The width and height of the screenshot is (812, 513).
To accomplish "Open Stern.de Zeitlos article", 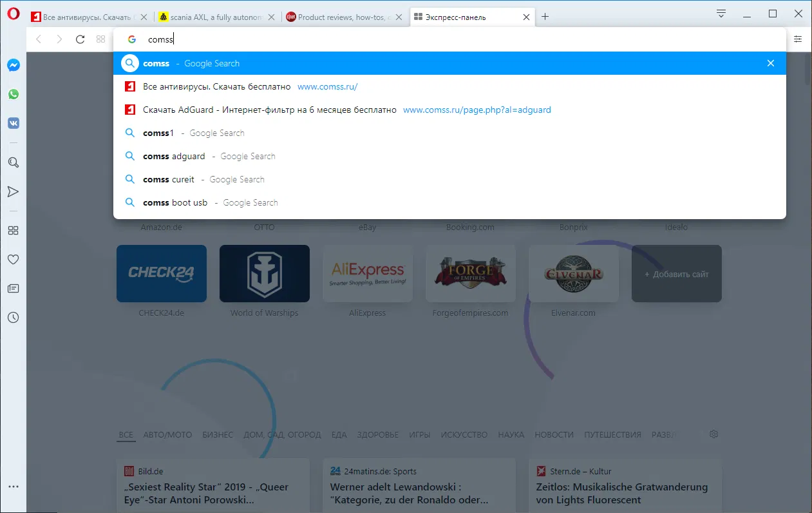I will click(625, 485).
